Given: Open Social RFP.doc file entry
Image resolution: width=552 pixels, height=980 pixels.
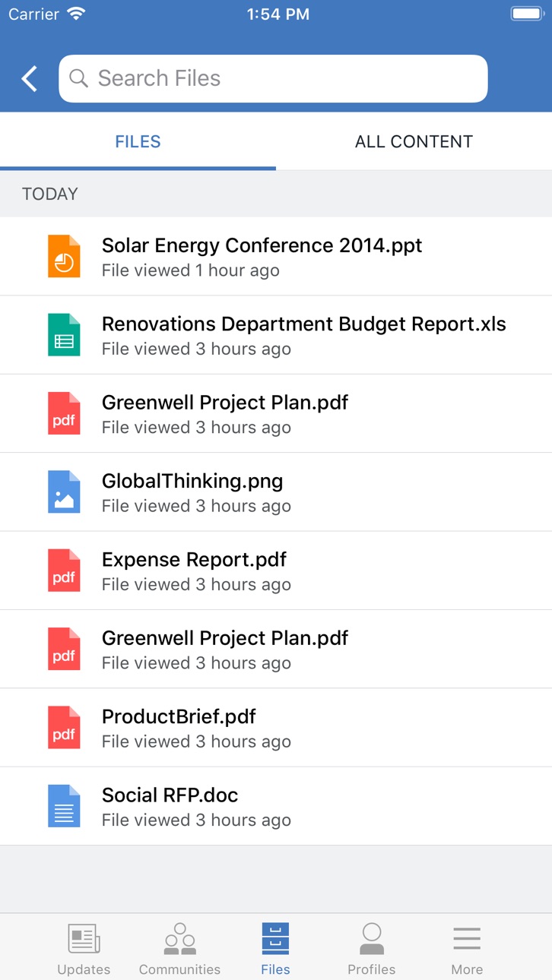Looking at the screenshot, I should (x=276, y=805).
